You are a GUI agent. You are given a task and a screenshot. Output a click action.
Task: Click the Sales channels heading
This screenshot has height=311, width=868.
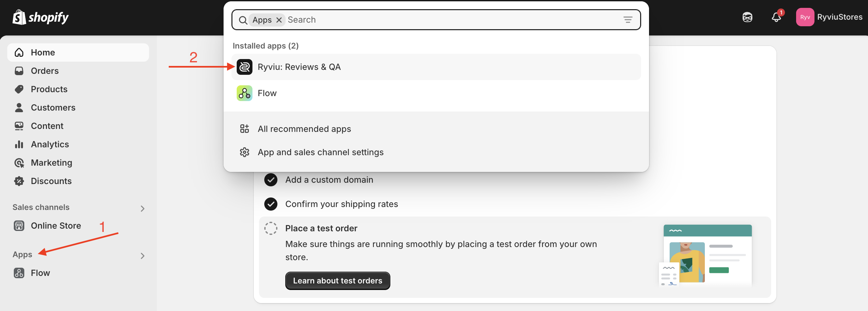coord(41,207)
